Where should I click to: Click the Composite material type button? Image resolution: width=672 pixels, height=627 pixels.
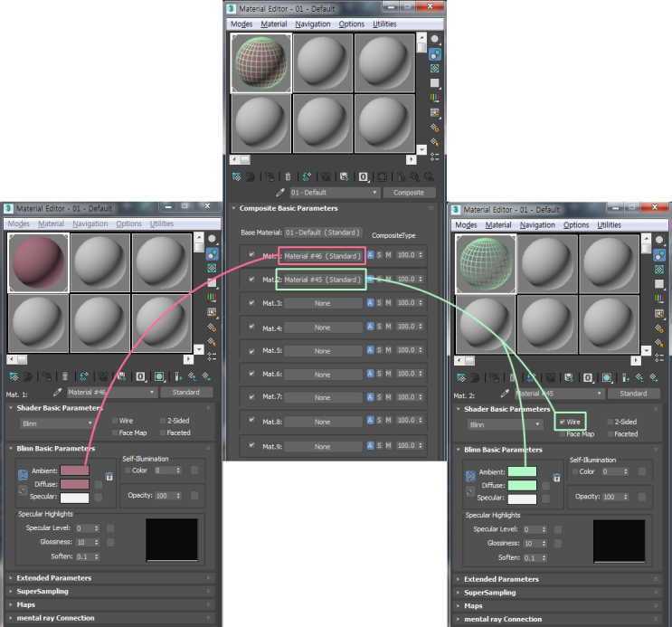[x=409, y=193]
